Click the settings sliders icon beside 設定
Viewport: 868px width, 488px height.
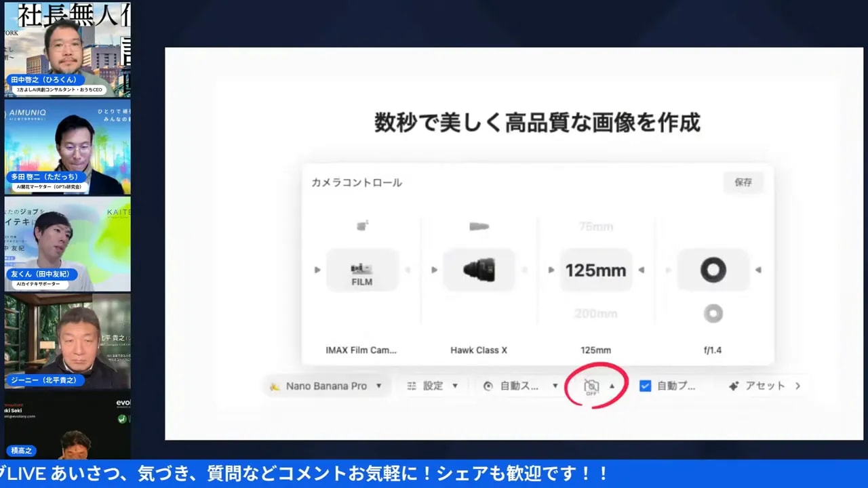(412, 386)
